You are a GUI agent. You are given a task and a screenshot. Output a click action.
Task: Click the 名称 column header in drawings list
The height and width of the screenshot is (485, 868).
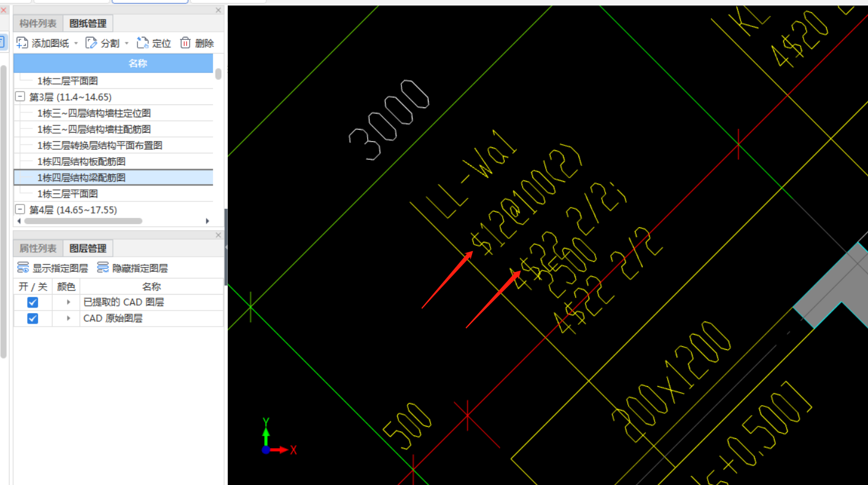(x=113, y=63)
